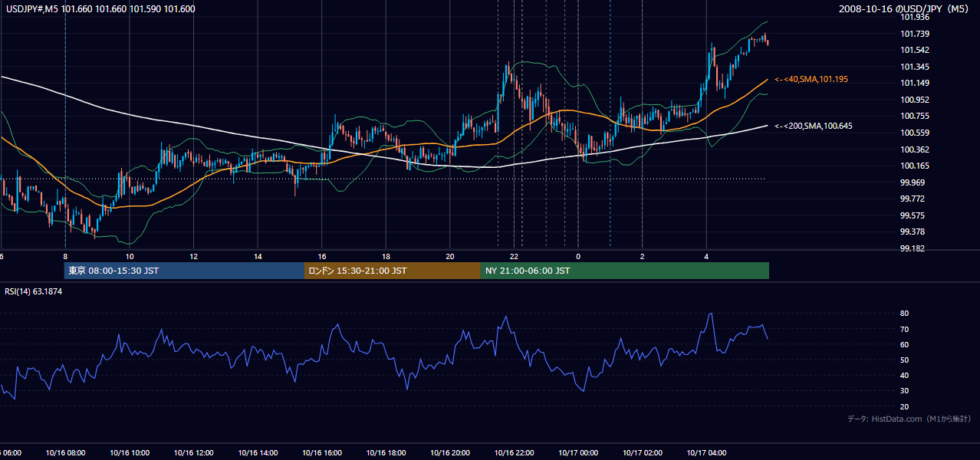
Task: Click hour tick label 18 under price chart
Action: tap(386, 257)
